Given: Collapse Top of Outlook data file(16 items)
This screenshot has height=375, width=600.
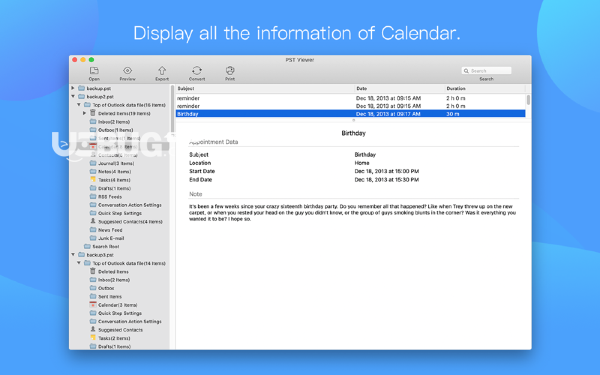Looking at the screenshot, I should [79, 105].
